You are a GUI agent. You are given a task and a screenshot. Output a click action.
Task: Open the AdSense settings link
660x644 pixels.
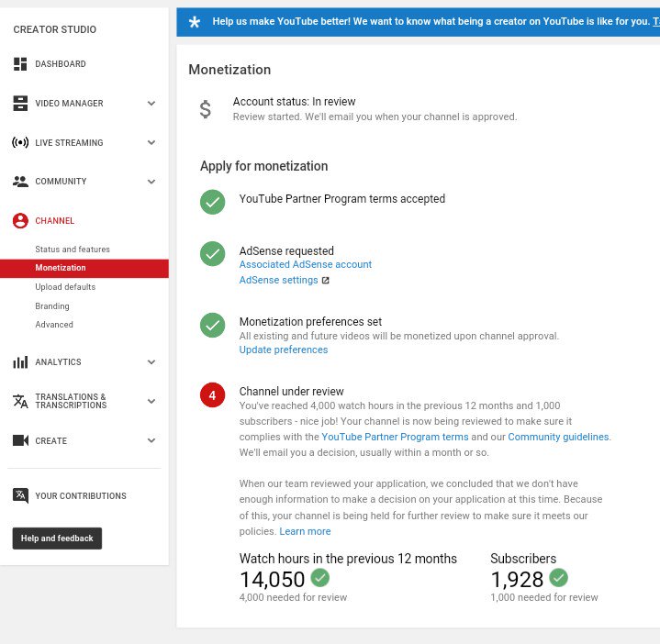point(279,280)
